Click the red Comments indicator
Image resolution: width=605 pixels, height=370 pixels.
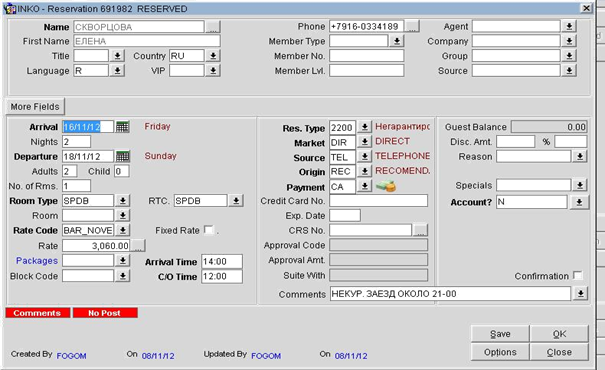(37, 313)
